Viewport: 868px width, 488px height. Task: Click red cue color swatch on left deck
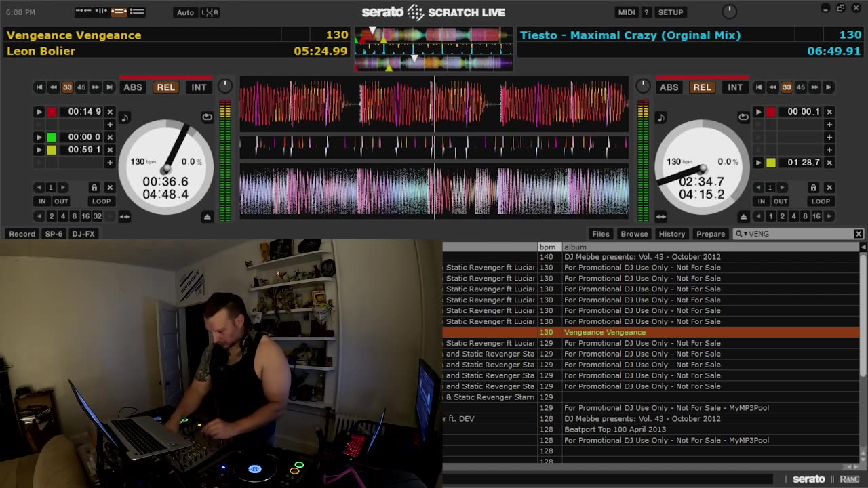tap(52, 112)
